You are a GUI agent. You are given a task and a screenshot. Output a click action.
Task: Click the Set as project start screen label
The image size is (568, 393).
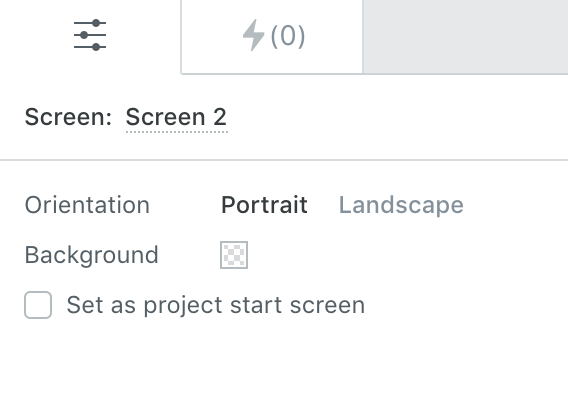tap(216, 305)
